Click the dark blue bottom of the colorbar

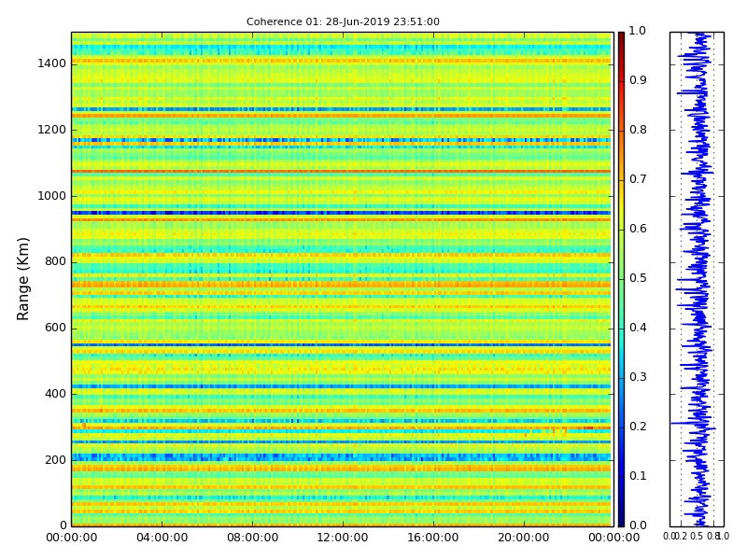tap(621, 519)
